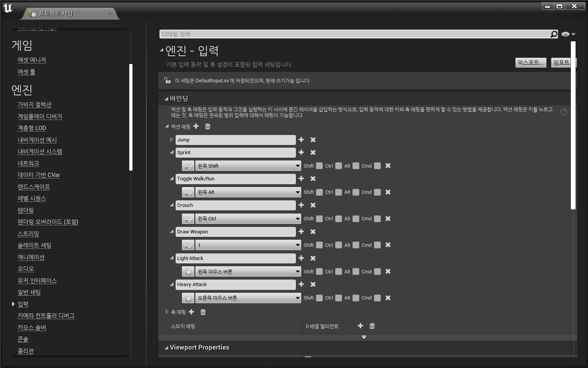Click key-capture icon for 왼쪽 Ctrl binding
The image size is (588, 368).
click(188, 218)
